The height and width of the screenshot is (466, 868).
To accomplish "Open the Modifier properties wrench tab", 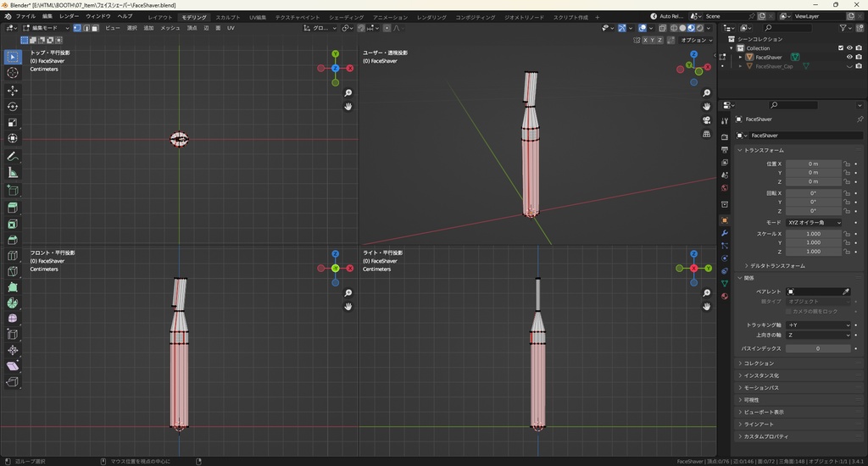I will tap(725, 233).
